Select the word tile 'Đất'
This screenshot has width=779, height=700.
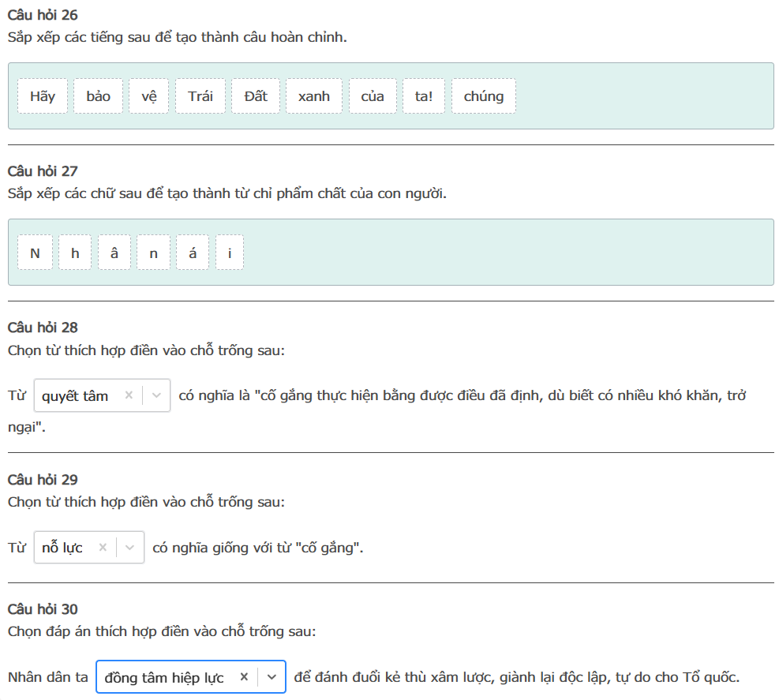pyautogui.click(x=256, y=96)
